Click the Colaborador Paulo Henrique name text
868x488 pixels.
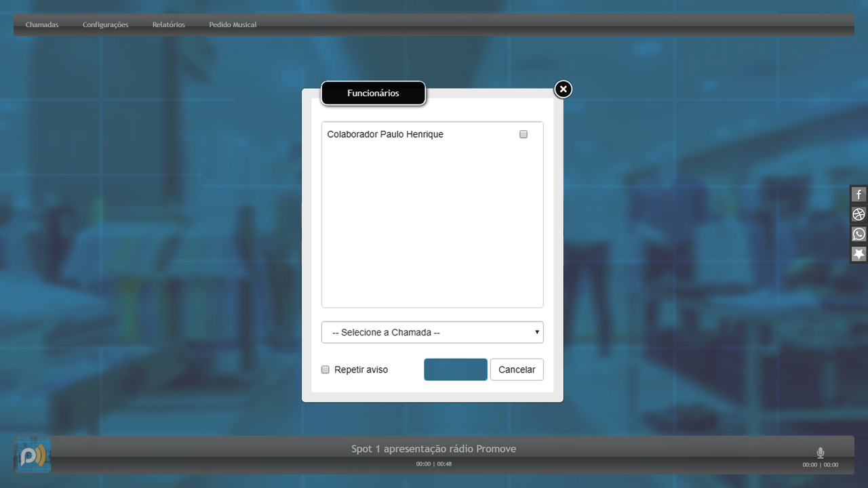click(385, 134)
